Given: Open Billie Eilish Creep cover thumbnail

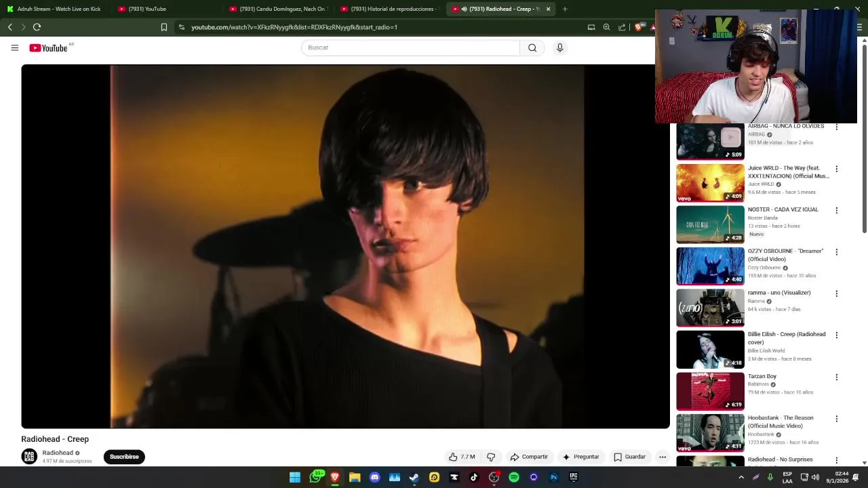Looking at the screenshot, I should [x=710, y=349].
